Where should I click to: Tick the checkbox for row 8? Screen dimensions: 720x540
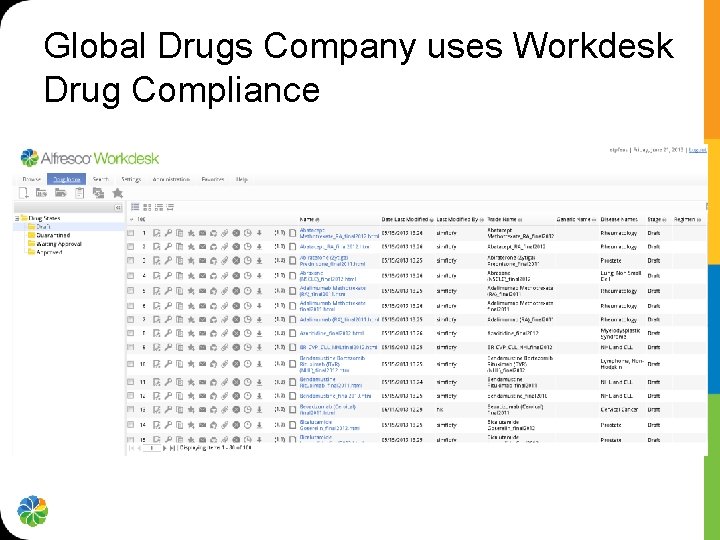[131, 333]
